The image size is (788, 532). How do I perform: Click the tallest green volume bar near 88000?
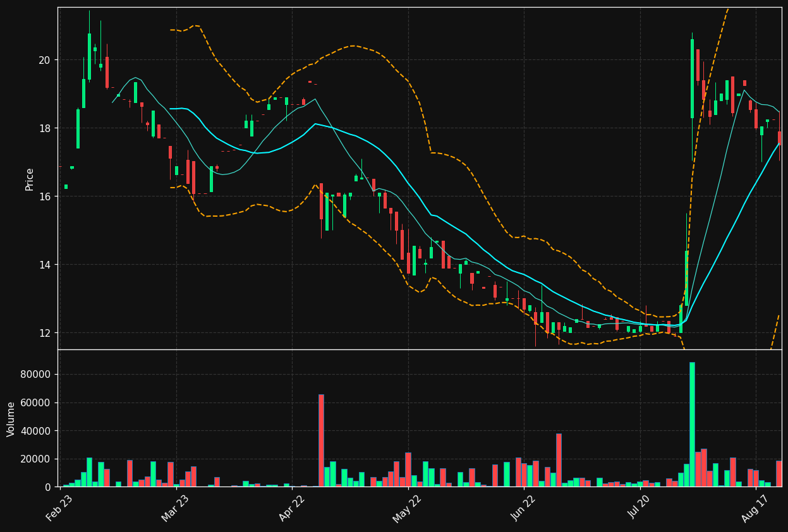692,425
